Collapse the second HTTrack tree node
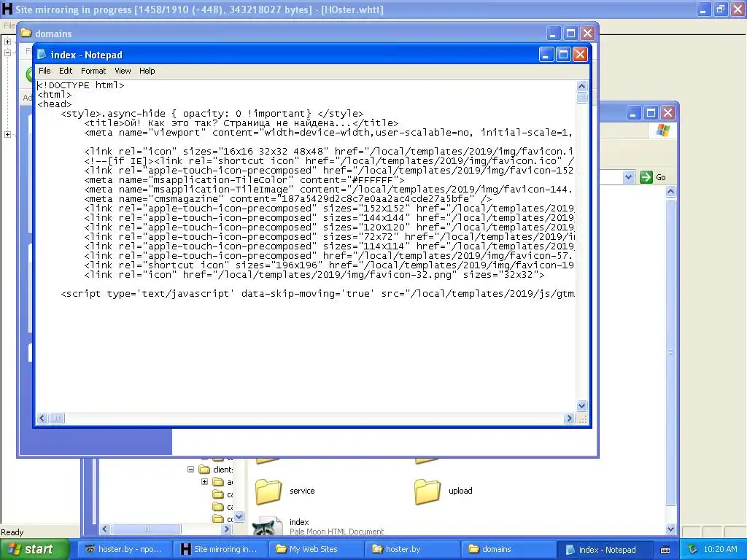The width and height of the screenshot is (747, 560). click(7, 52)
